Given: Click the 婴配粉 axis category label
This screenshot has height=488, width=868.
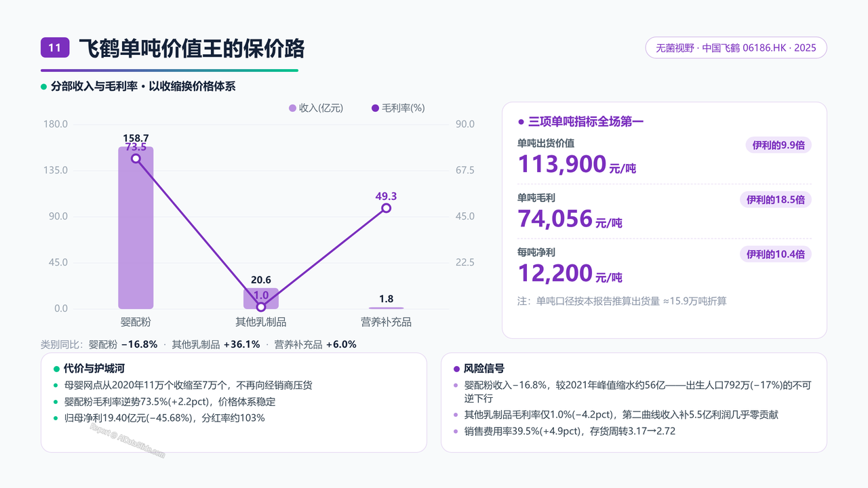Looking at the screenshot, I should (136, 322).
